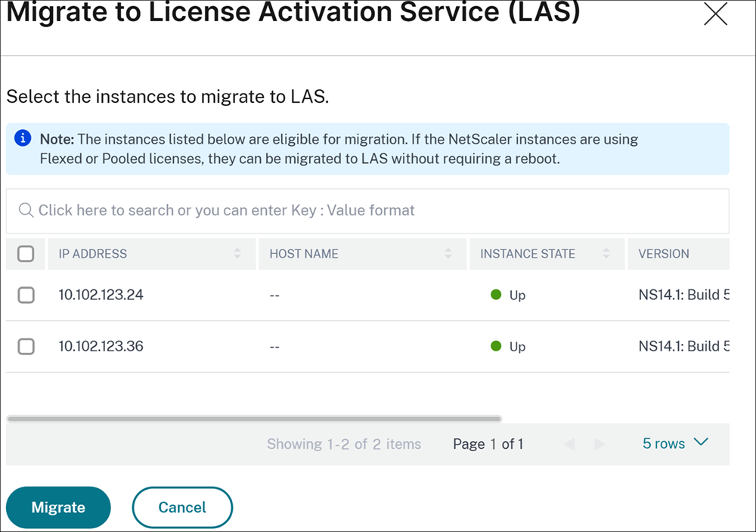Select IP address 10.102.123.24
The image size is (756, 532).
tap(101, 295)
